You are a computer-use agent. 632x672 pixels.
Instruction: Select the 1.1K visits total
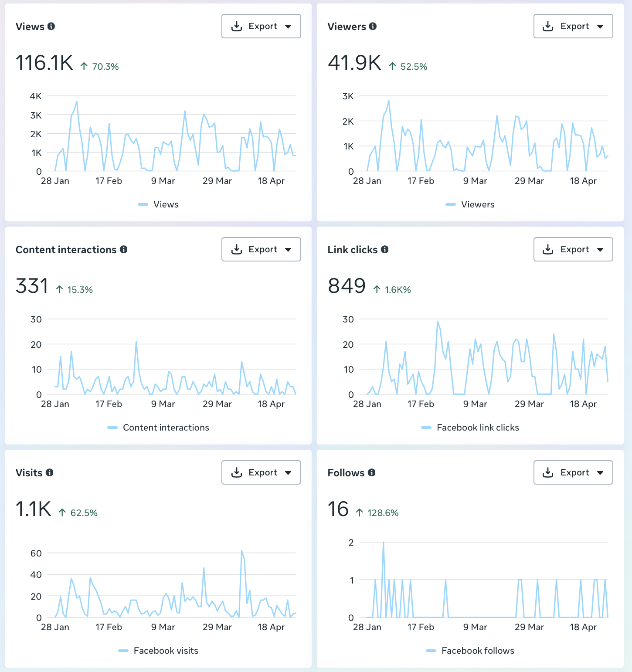coord(34,509)
